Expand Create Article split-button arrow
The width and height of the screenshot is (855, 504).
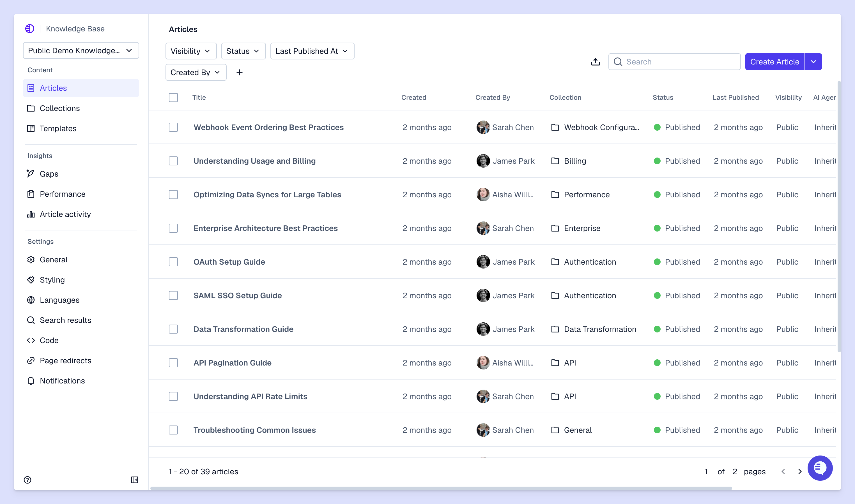point(813,62)
